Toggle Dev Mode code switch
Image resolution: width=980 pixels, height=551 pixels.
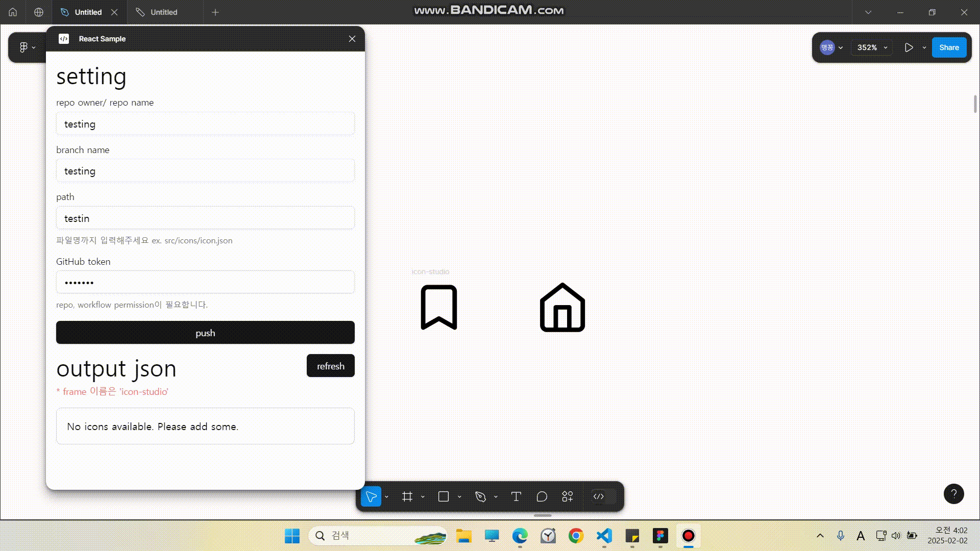(x=603, y=496)
